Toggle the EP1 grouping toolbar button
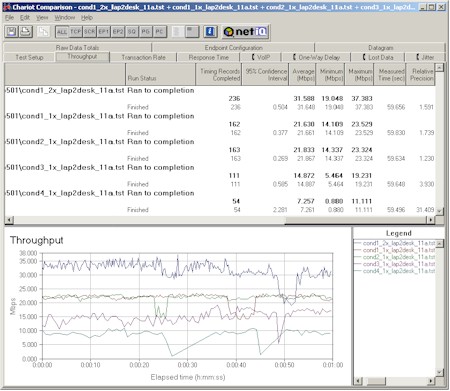Image resolution: width=450 pixels, height=391 pixels. [x=104, y=32]
